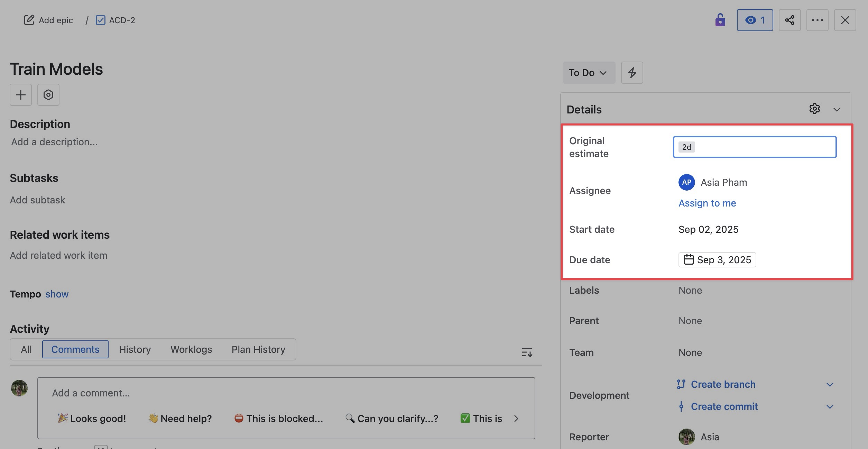Open Details settings gear icon
The image size is (868, 449).
[x=814, y=109]
